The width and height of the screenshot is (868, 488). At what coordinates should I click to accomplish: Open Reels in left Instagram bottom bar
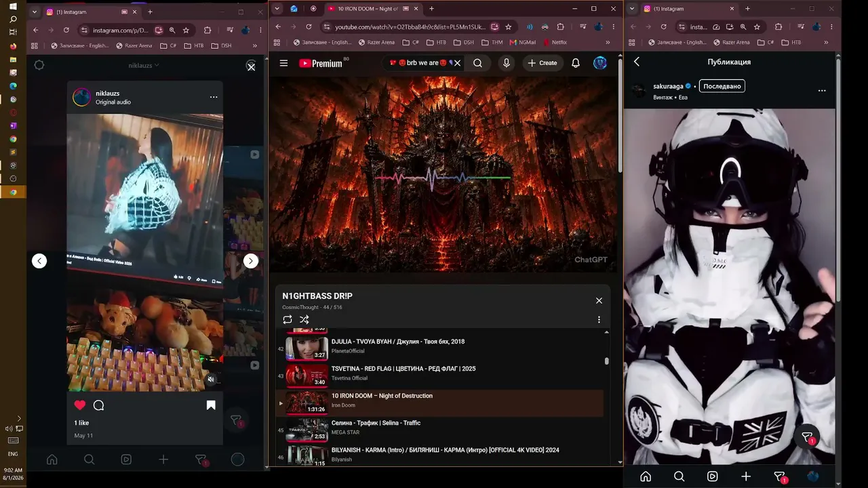pyautogui.click(x=126, y=460)
